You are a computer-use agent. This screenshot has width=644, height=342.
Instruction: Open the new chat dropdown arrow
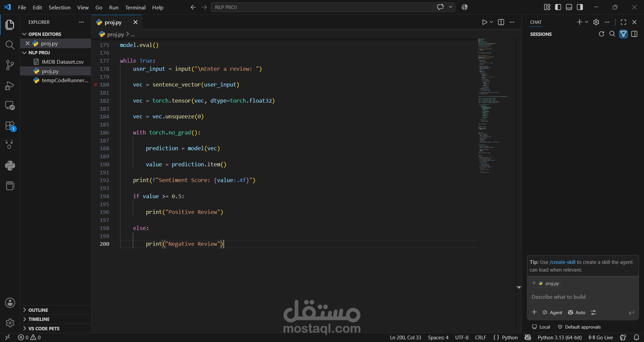[586, 22]
